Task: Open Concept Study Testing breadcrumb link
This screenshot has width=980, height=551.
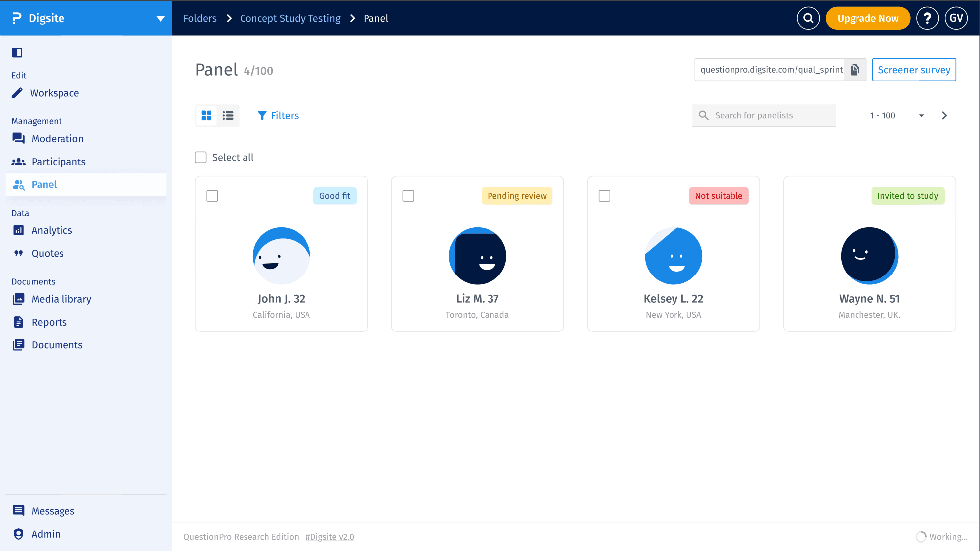Action: [x=290, y=18]
